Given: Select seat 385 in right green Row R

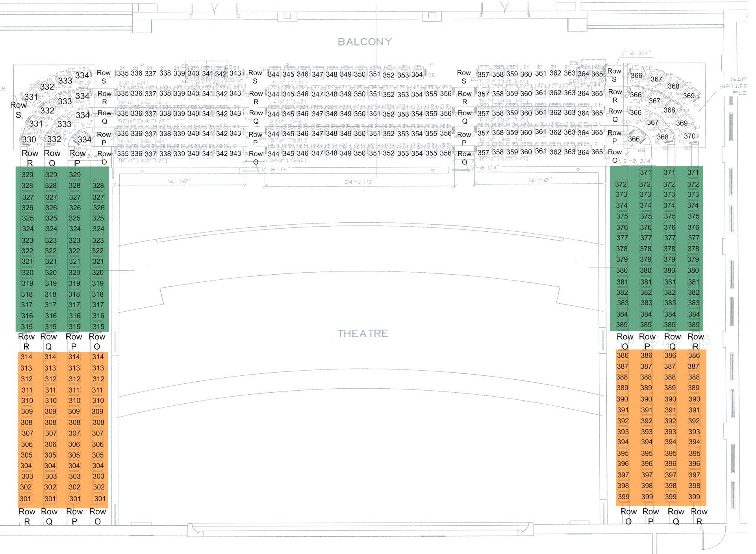Looking at the screenshot, I should 694,325.
